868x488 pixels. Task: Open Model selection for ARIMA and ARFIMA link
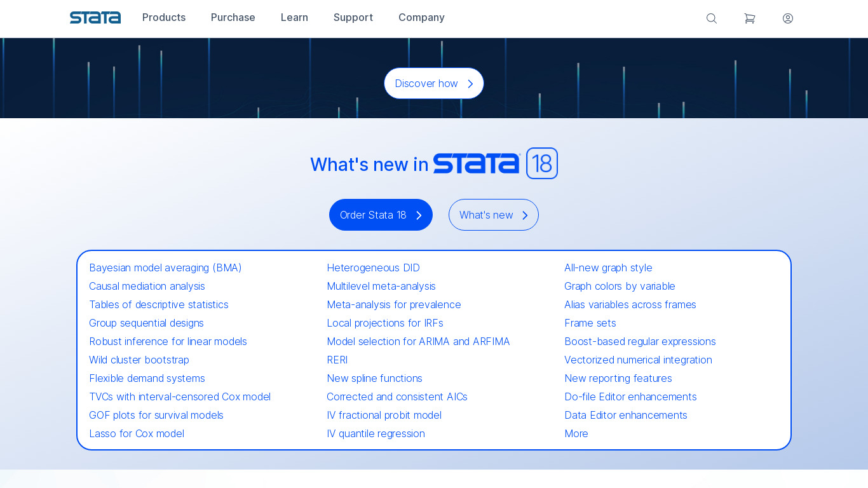(418, 342)
